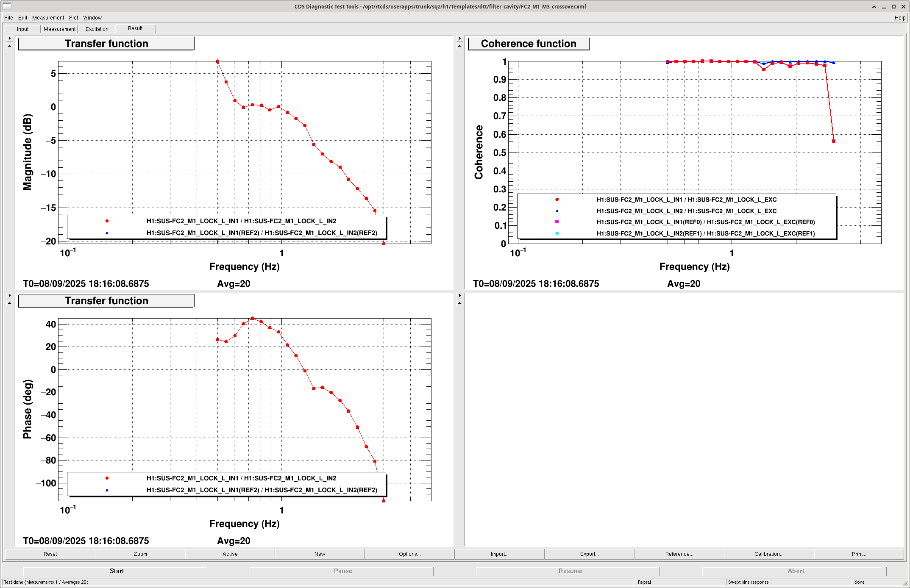Switch to the Excitation tab
Viewport: 910px width, 588px height.
[97, 29]
